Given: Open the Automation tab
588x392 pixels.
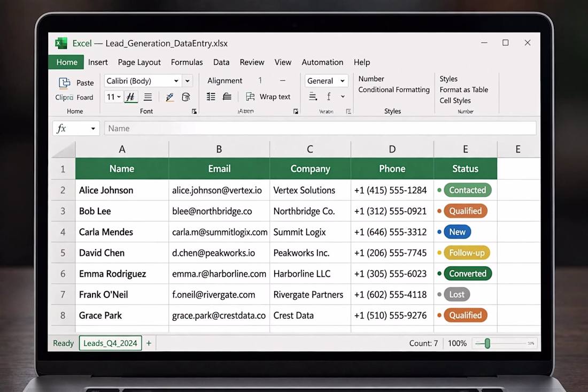Looking at the screenshot, I should point(322,62).
